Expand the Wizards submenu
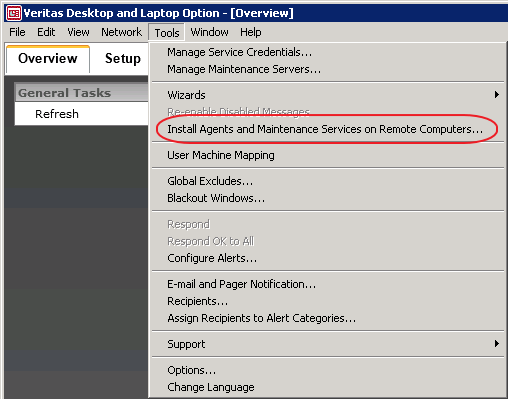This screenshot has width=508, height=399. (x=328, y=95)
